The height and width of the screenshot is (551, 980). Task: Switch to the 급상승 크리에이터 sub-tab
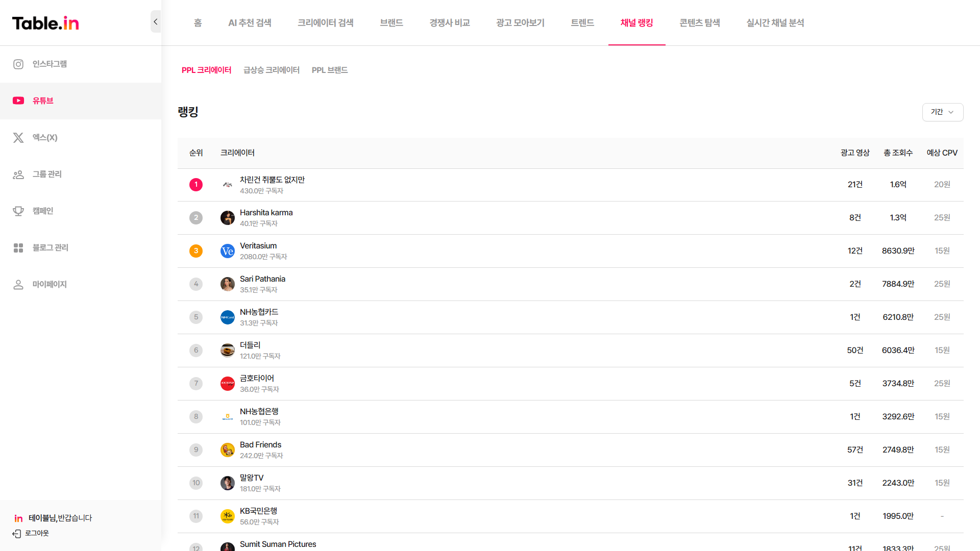[x=272, y=70]
